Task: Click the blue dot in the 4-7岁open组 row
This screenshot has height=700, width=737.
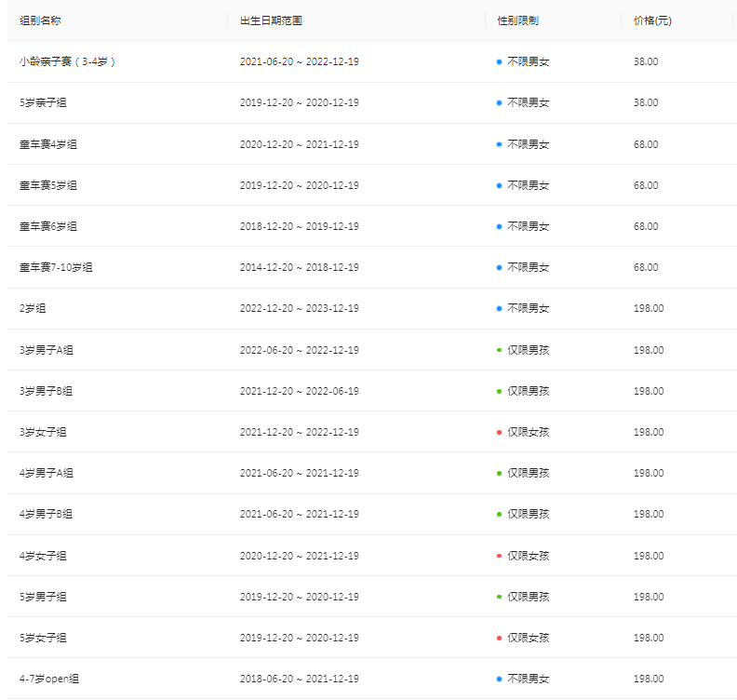Action: (500, 680)
